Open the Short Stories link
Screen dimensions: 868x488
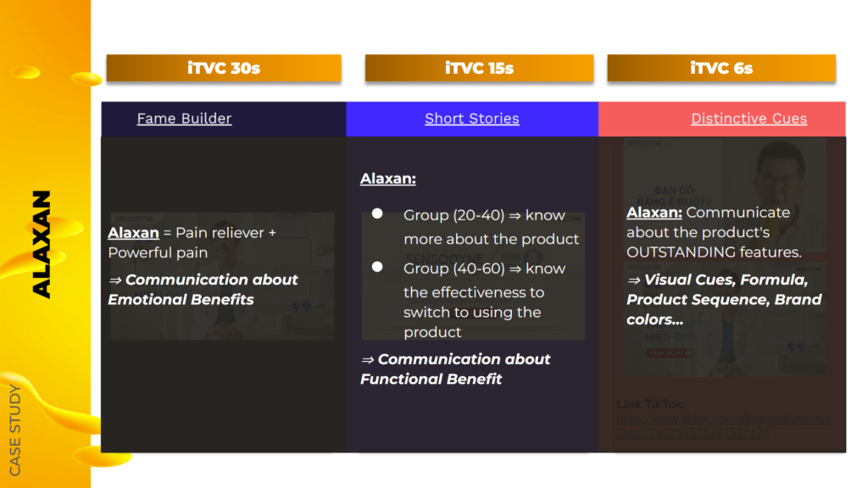(471, 119)
